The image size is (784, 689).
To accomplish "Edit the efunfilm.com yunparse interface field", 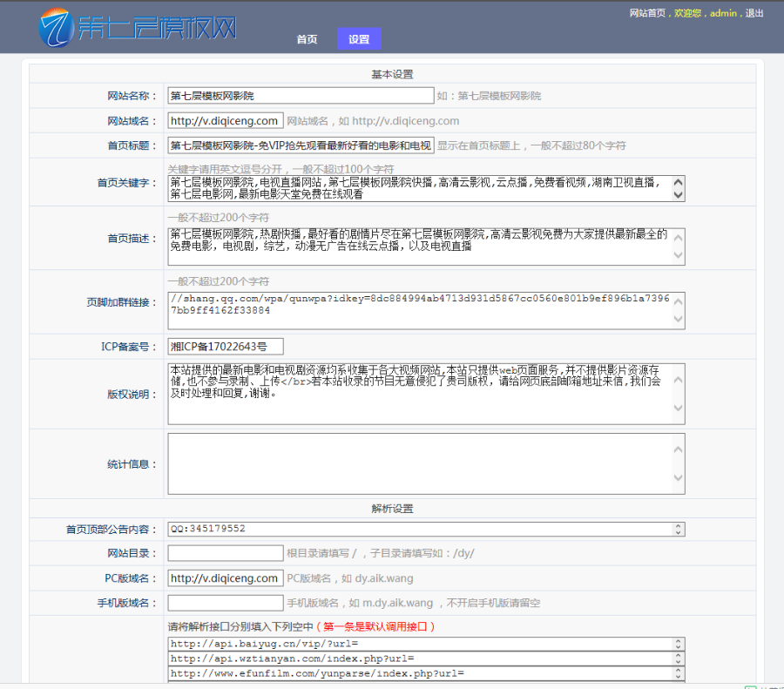I will 426,674.
